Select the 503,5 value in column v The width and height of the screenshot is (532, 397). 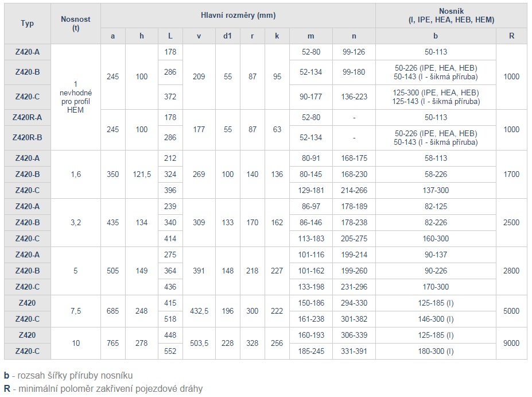pos(199,343)
